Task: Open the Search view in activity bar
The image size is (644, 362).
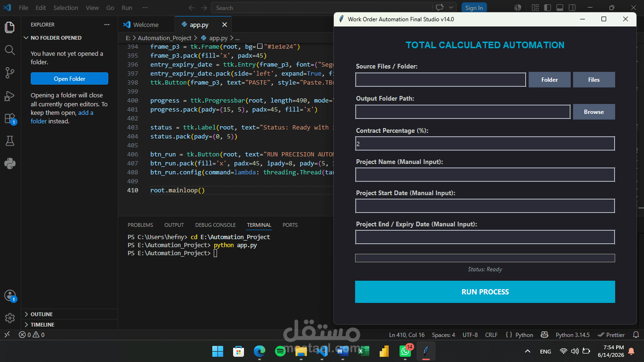Action: tap(9, 50)
